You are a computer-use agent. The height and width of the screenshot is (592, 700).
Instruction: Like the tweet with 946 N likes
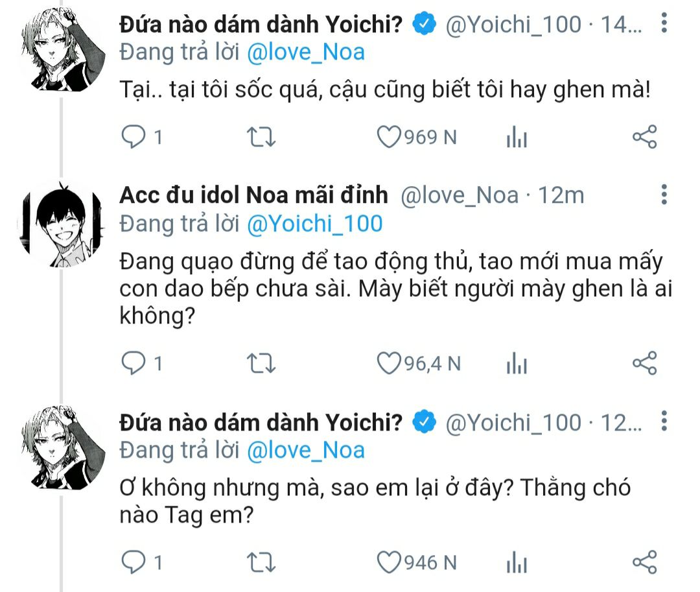pos(389,562)
